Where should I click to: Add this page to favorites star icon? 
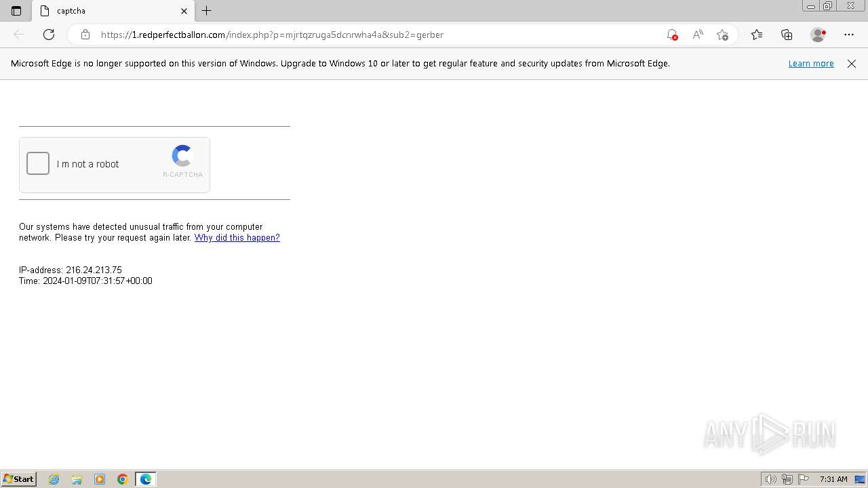[722, 35]
